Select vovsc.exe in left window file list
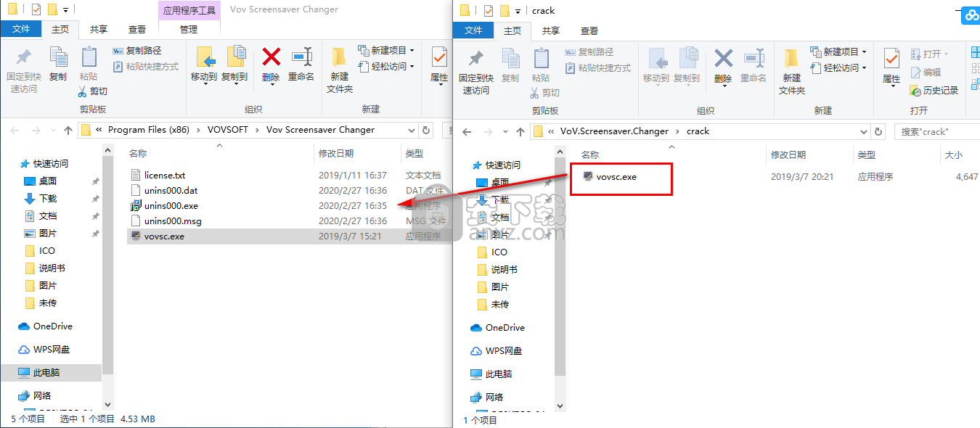 coord(289,236)
